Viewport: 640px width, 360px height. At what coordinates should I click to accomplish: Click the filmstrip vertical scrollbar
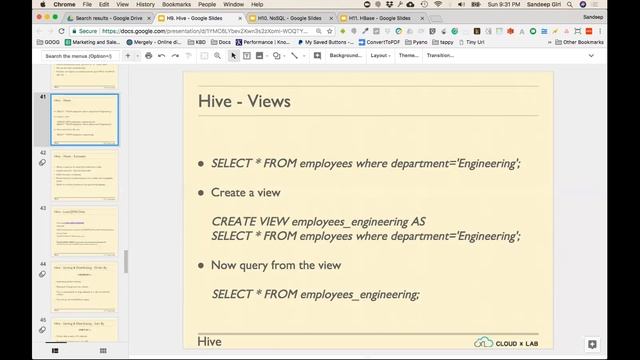[x=126, y=261]
